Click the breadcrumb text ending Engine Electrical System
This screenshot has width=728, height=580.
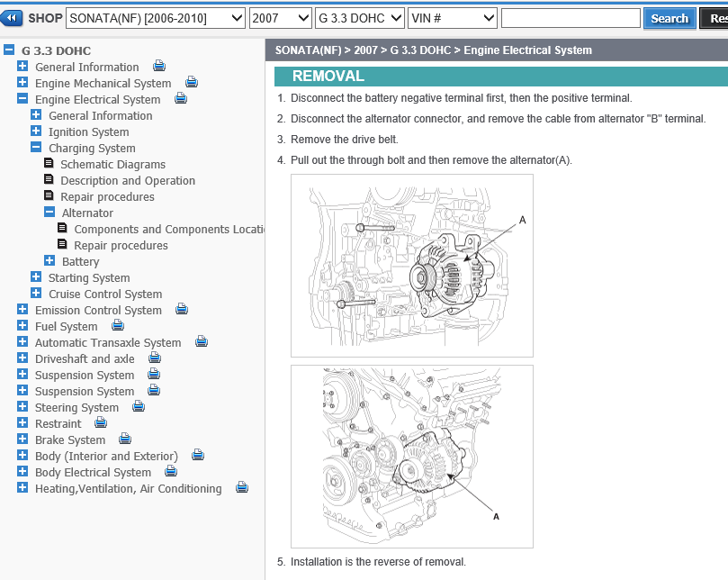433,50
